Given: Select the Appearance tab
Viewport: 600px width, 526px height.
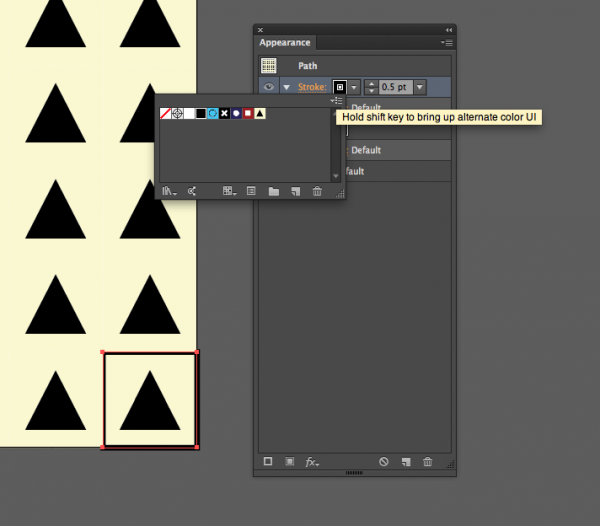Looking at the screenshot, I should [x=285, y=43].
